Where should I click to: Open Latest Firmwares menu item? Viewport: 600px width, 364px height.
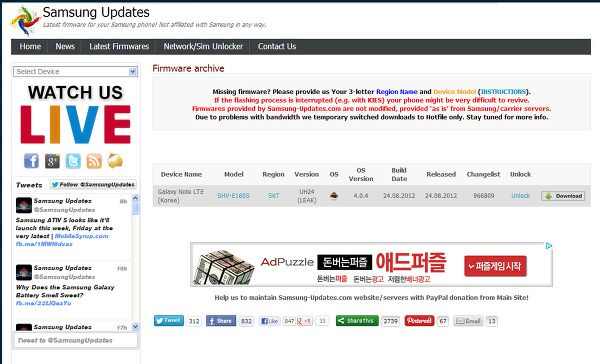[x=119, y=46]
